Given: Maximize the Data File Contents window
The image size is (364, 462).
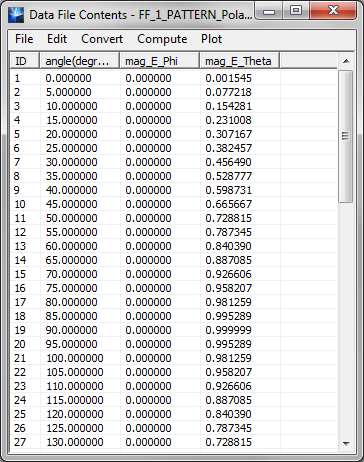Looking at the screenshot, I should pyautogui.click(x=296, y=11).
